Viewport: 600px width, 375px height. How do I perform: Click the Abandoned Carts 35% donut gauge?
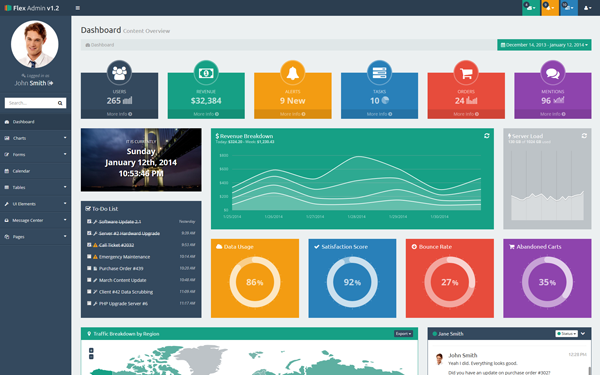click(x=547, y=282)
